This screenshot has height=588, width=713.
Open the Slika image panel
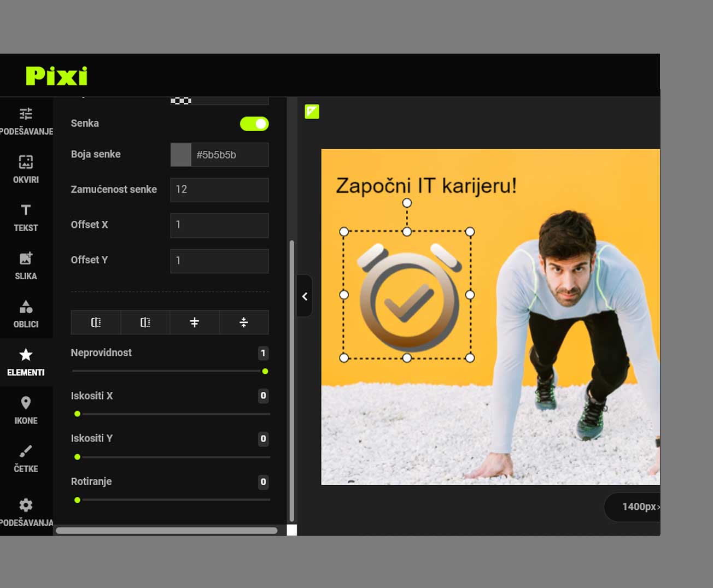pyautogui.click(x=26, y=266)
